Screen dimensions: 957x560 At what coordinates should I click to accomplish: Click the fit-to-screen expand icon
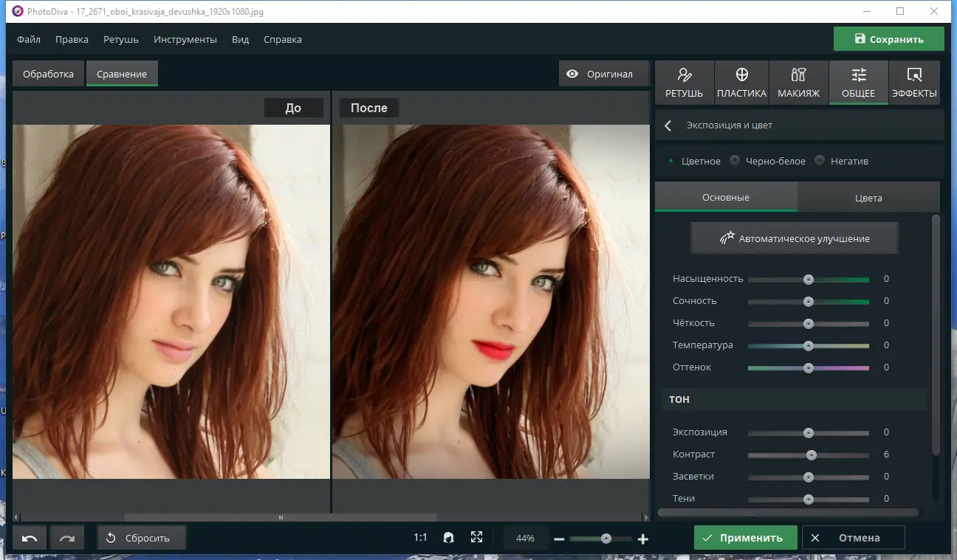click(476, 538)
